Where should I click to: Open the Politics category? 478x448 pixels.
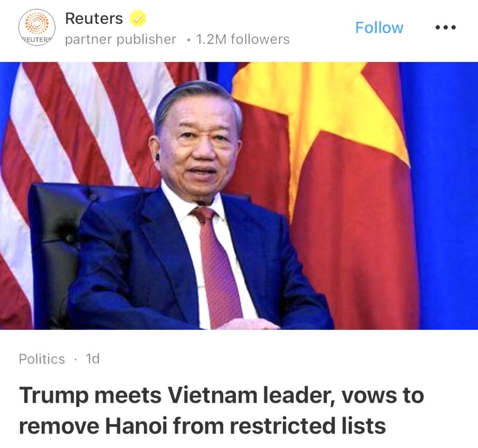click(42, 359)
